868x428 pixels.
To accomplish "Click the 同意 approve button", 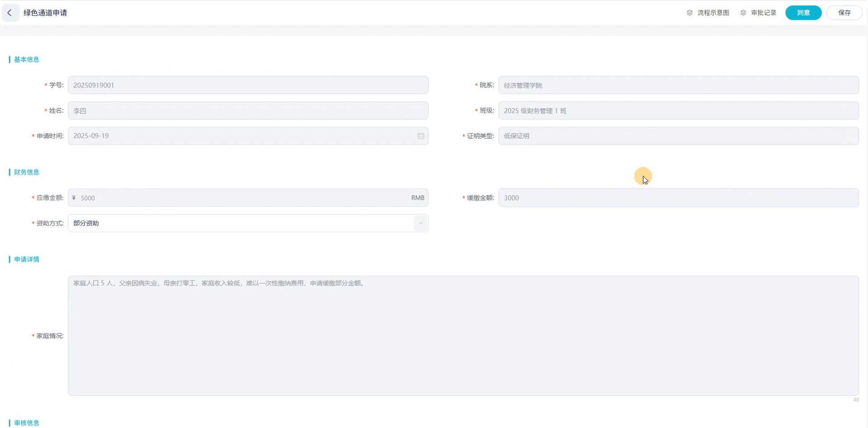I will 803,13.
